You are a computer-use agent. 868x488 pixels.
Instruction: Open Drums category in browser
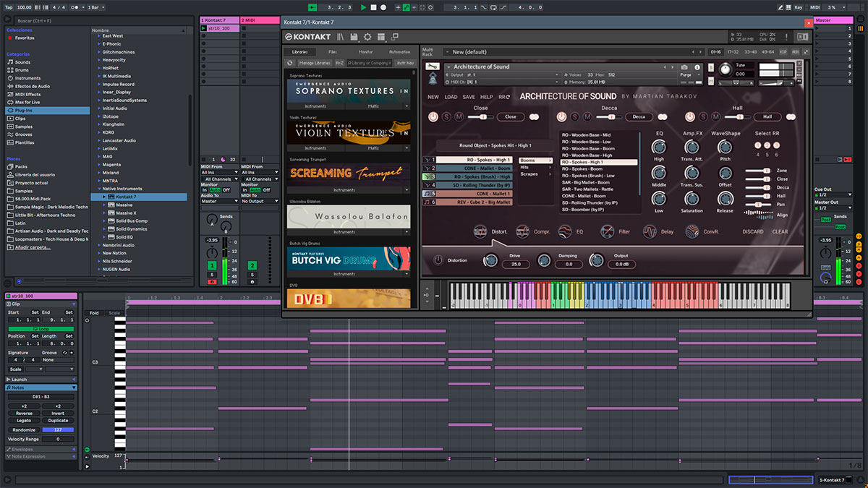[23, 70]
